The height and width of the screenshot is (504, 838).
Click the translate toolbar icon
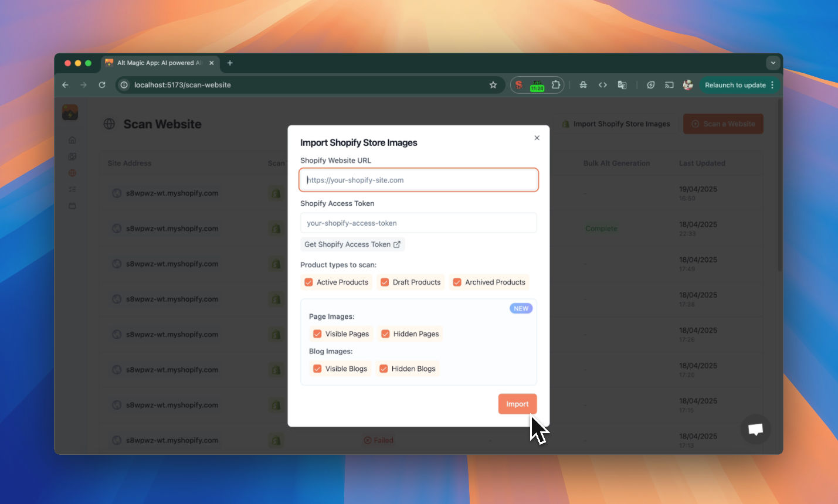point(622,85)
